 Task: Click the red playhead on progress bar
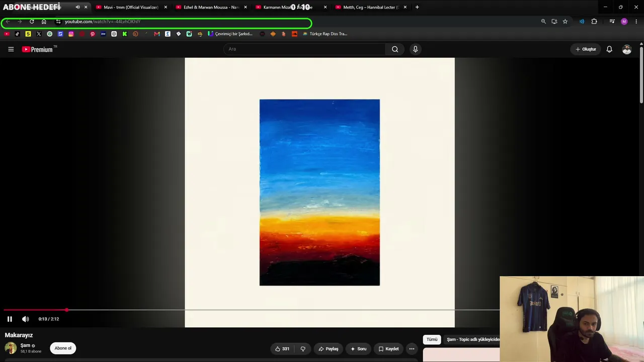point(66,310)
